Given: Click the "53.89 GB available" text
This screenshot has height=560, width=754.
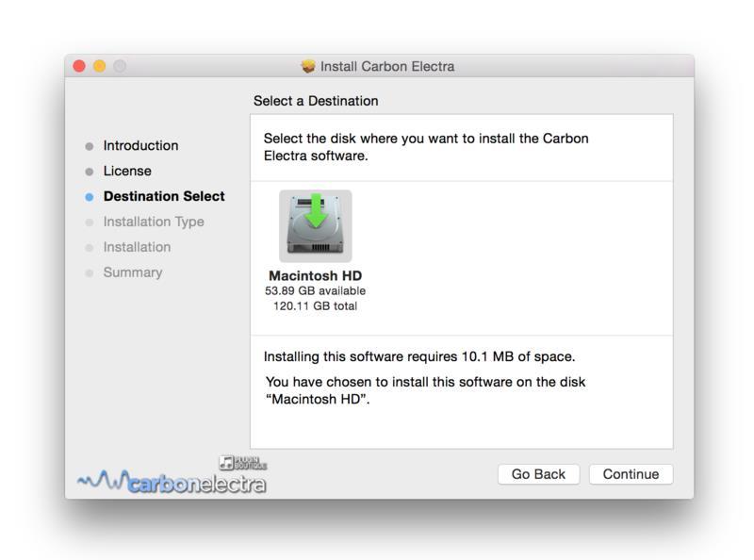Looking at the screenshot, I should click(x=316, y=291).
